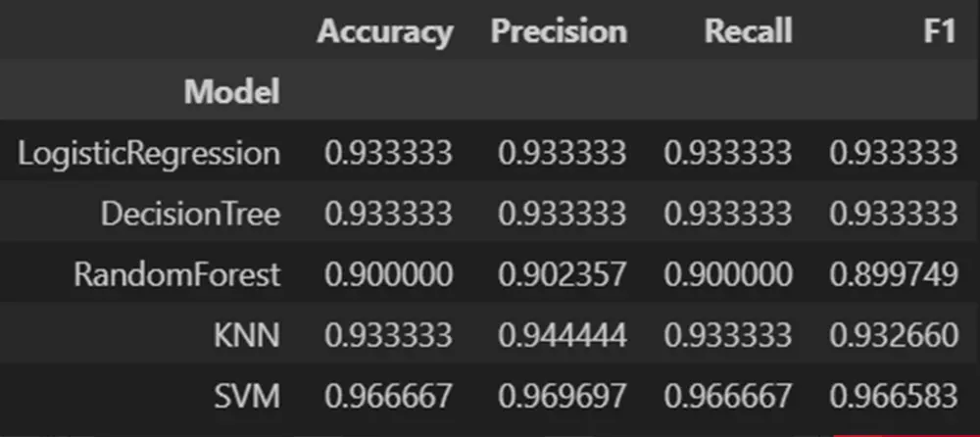The image size is (980, 437).
Task: Click the F1 column header
Action: coord(939,32)
